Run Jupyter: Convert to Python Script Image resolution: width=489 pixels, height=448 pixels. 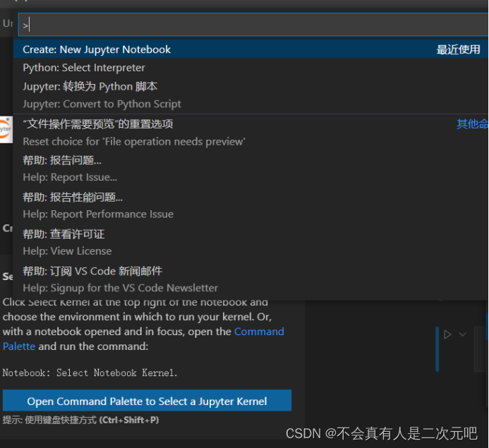coord(250,95)
